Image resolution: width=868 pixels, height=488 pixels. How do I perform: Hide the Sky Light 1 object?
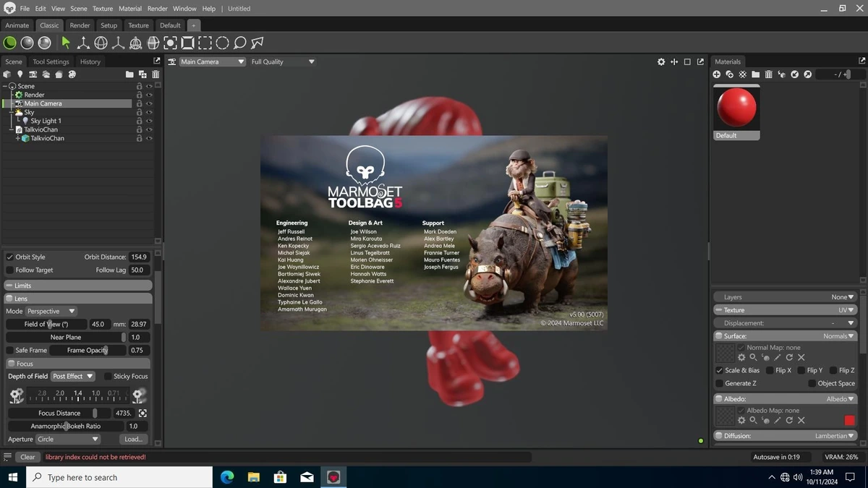click(149, 121)
